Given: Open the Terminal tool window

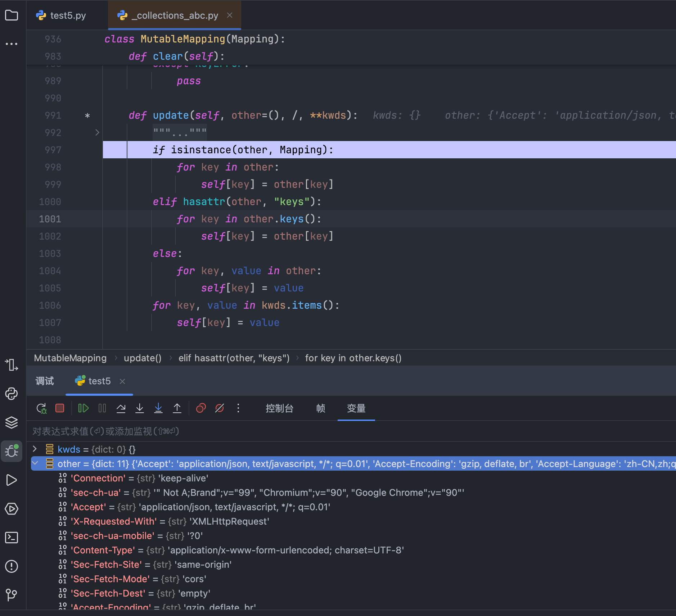Looking at the screenshot, I should tap(12, 538).
